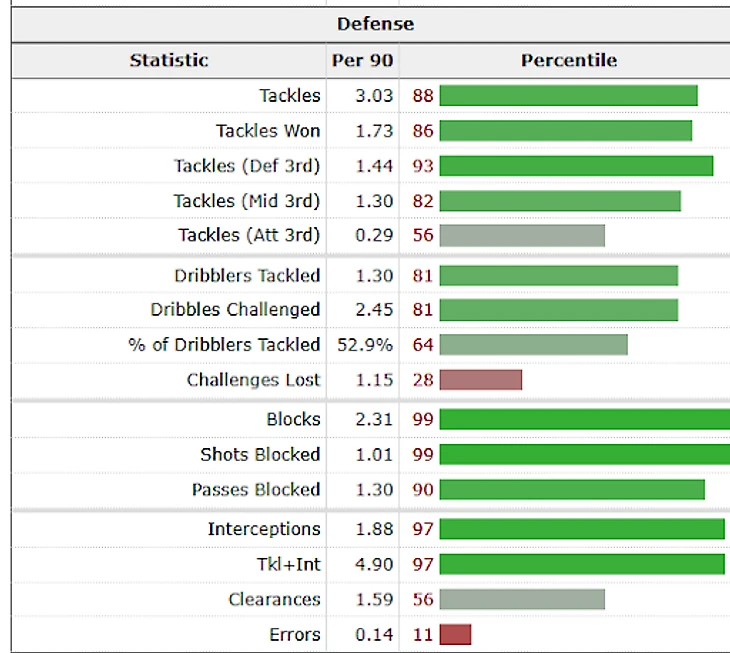
Task: Select the Dribbles Challenged label
Action: (235, 310)
